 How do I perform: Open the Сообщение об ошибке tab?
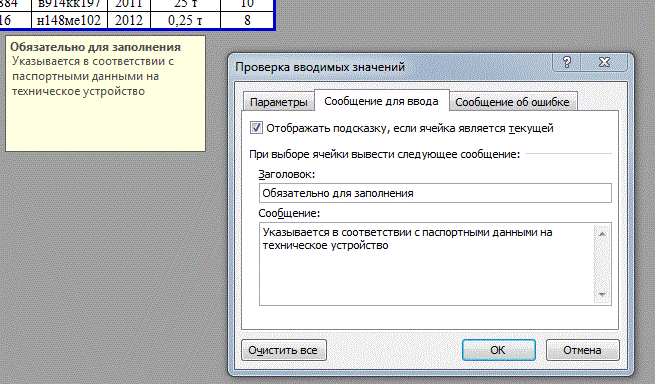(513, 102)
